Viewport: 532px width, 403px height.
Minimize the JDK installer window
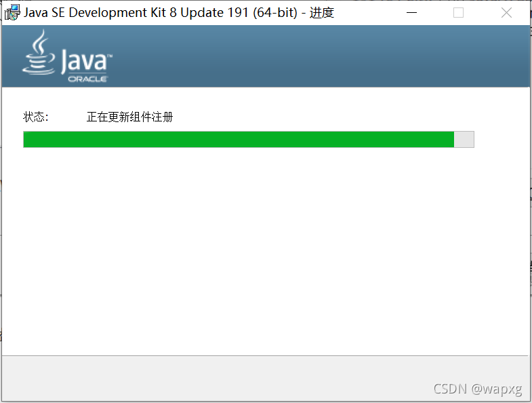411,13
